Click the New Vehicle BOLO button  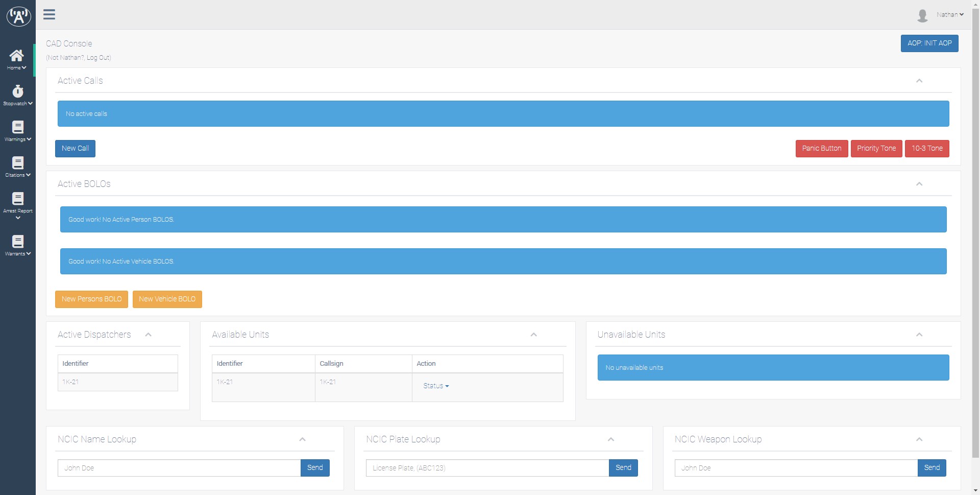click(167, 299)
